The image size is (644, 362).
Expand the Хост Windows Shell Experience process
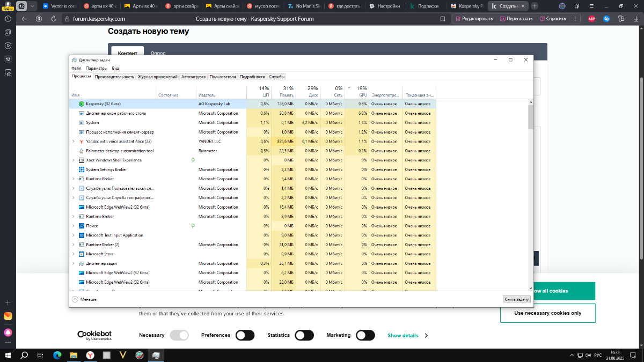[x=74, y=160]
